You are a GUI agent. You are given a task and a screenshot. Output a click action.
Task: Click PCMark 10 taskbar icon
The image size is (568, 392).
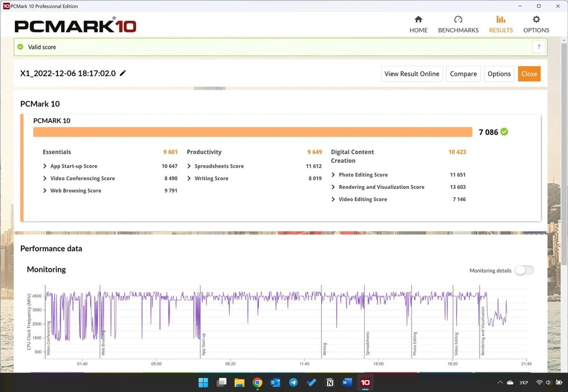point(365,383)
